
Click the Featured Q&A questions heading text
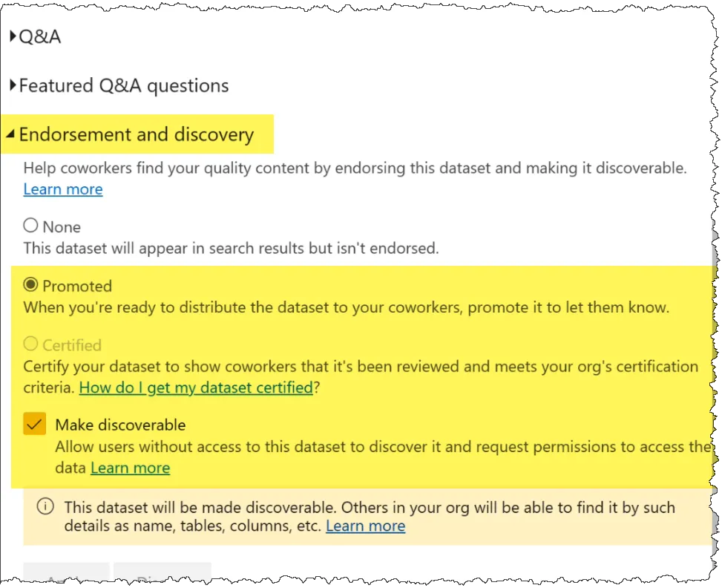(124, 85)
